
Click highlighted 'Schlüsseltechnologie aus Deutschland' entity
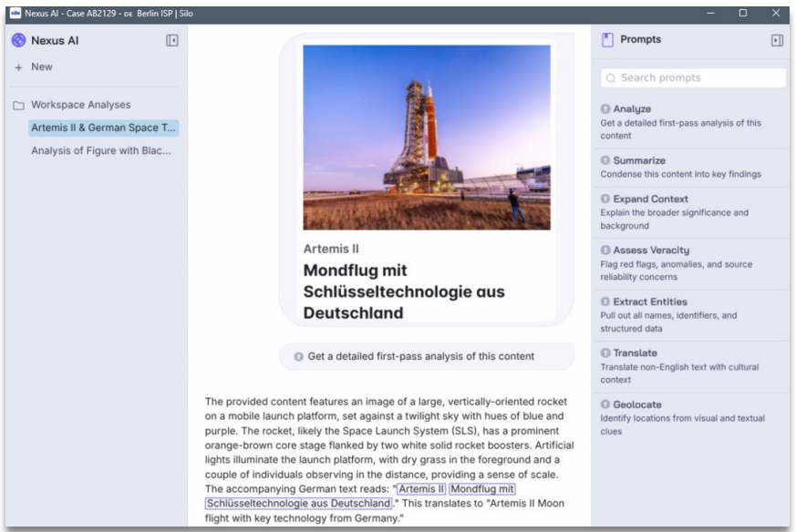coord(298,504)
